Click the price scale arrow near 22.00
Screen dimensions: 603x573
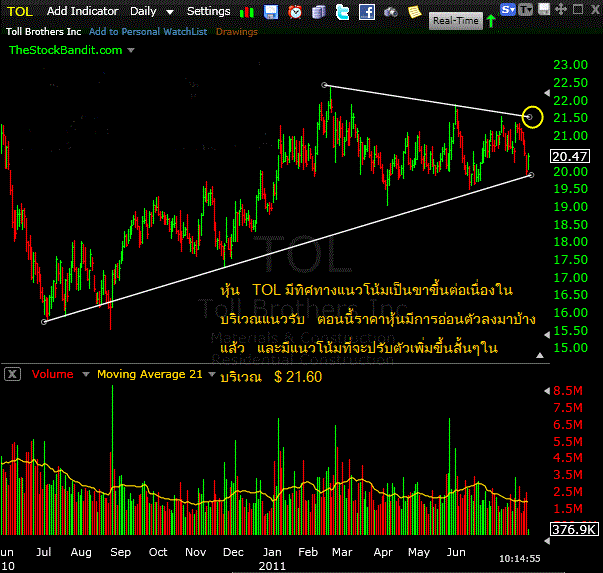[547, 93]
